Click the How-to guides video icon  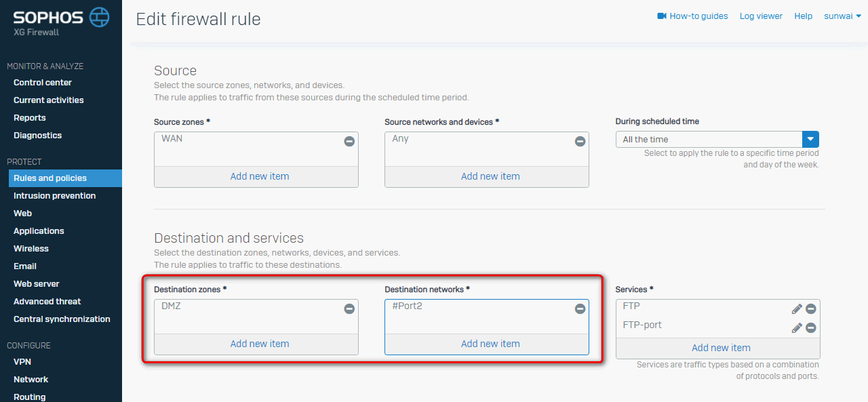click(x=662, y=16)
